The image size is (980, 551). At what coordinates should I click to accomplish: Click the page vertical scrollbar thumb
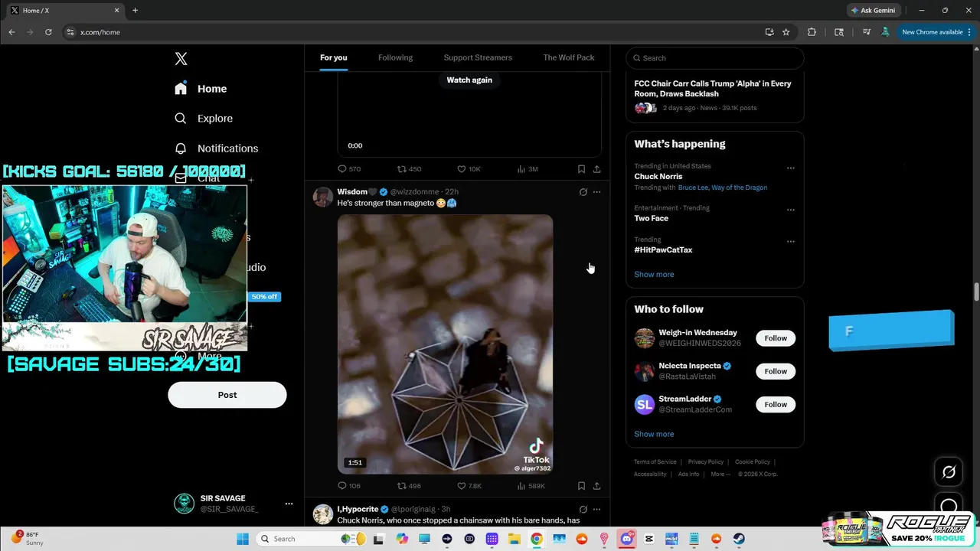tap(976, 292)
